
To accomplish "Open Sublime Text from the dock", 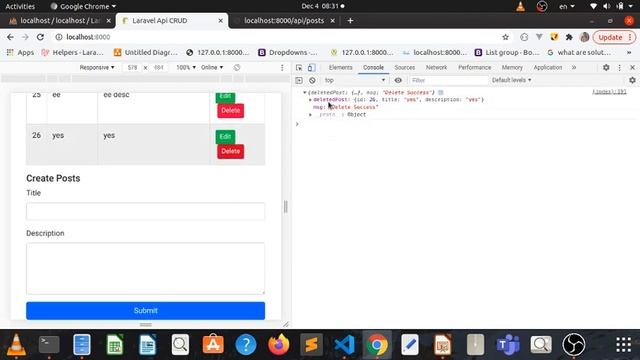I will (x=312, y=345).
